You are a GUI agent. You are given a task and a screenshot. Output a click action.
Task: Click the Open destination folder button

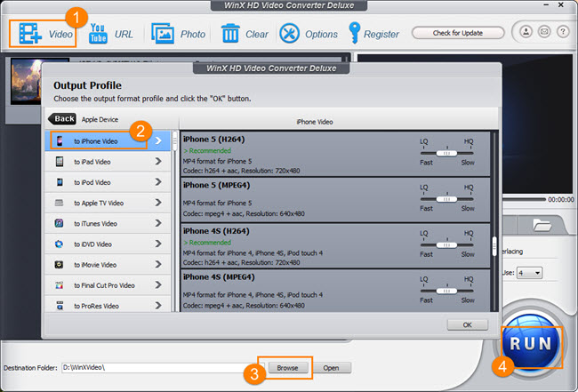click(331, 368)
